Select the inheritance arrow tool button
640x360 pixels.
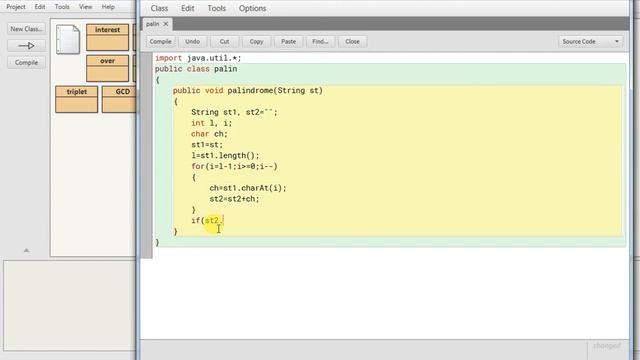27,46
